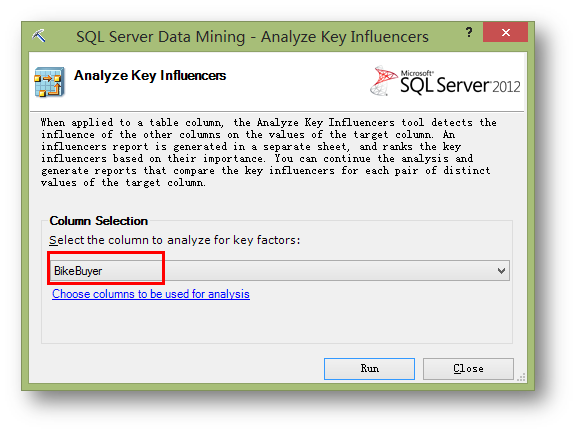Select the BikeBuyer combo box value
Image resolution: width=577 pixels, height=433 pixels.
point(78,271)
